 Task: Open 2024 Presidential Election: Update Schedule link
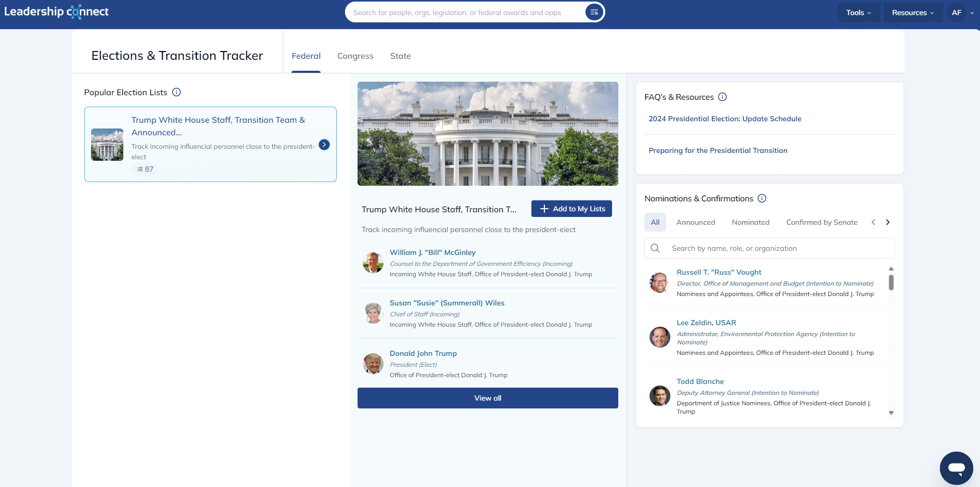725,119
